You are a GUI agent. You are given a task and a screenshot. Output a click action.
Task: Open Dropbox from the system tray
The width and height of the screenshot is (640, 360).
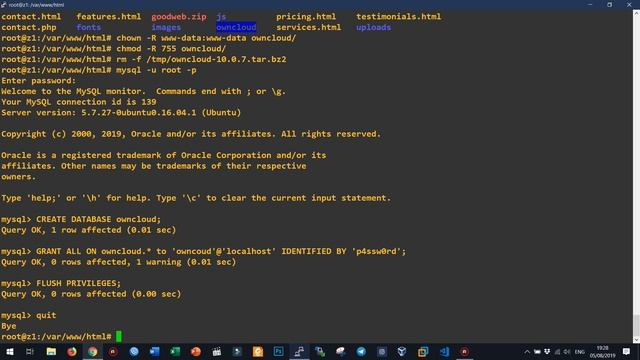coord(547,352)
